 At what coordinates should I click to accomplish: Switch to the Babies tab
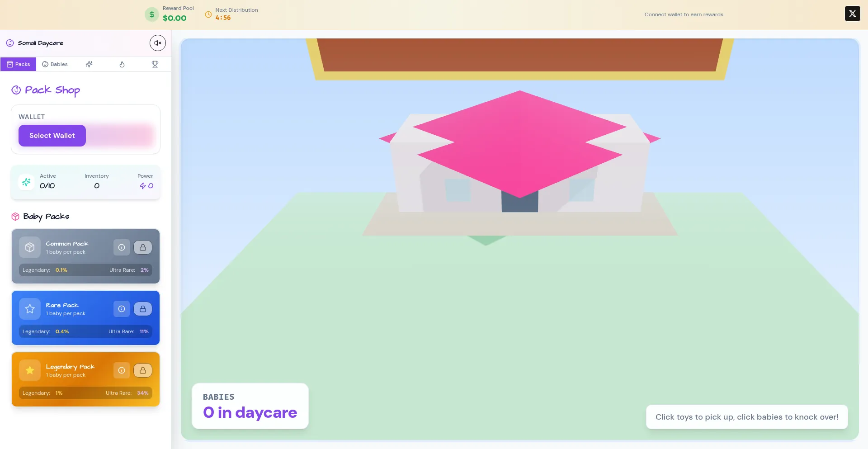coord(55,64)
